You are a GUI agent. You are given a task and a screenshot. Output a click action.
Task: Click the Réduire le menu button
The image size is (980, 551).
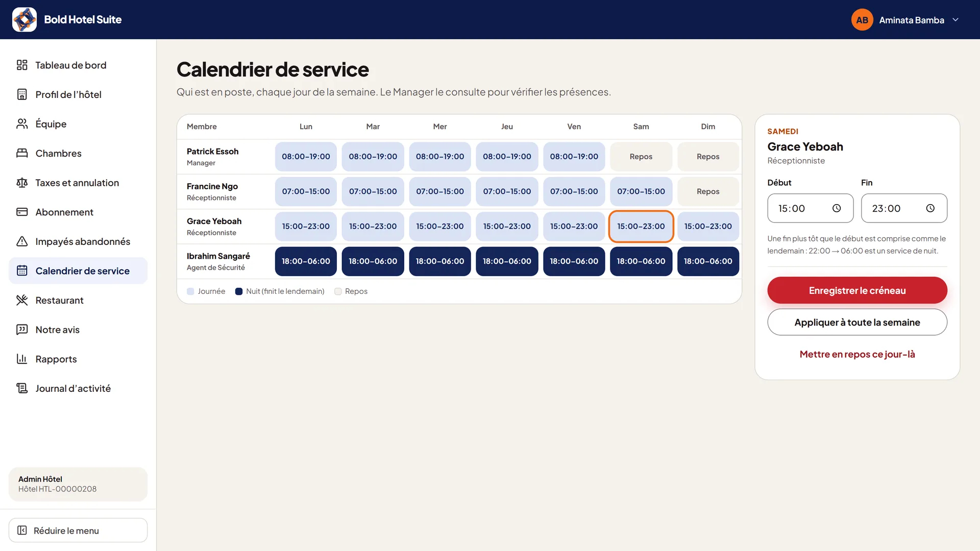(78, 531)
